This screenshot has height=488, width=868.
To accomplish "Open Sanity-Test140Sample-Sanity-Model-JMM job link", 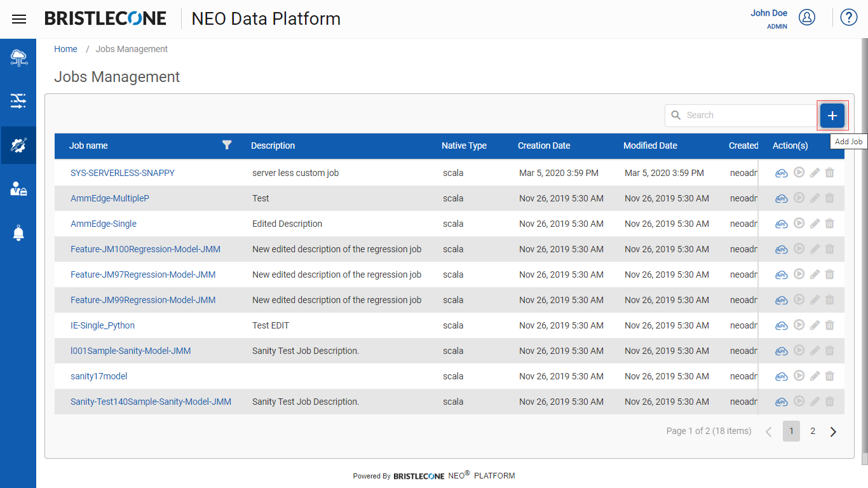I will (x=151, y=402).
